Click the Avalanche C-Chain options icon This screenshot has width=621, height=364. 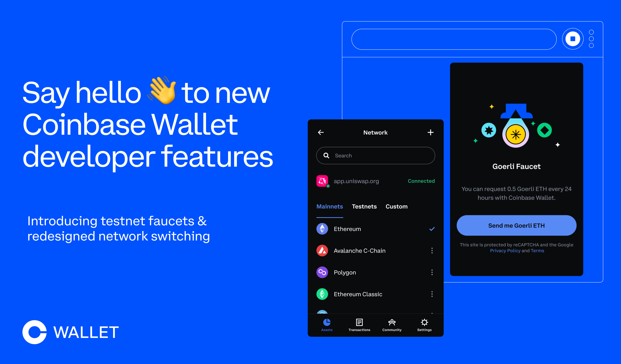click(432, 250)
